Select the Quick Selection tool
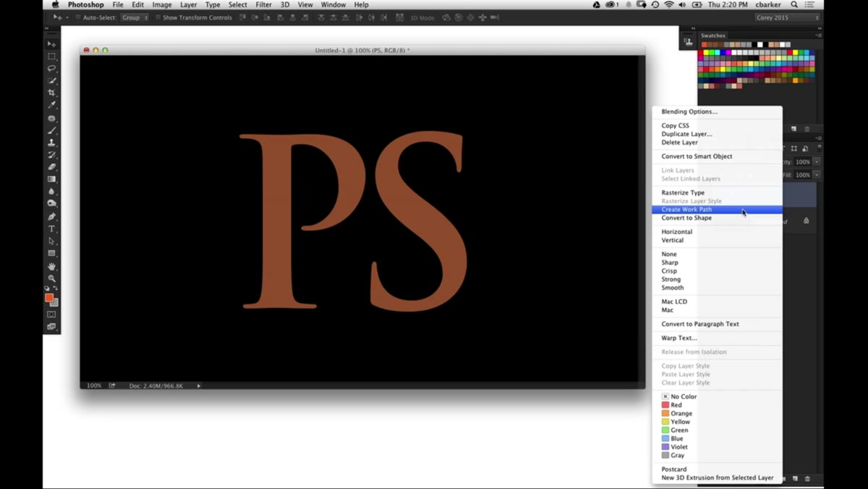Screen dimensions: 868x489 click(51, 81)
